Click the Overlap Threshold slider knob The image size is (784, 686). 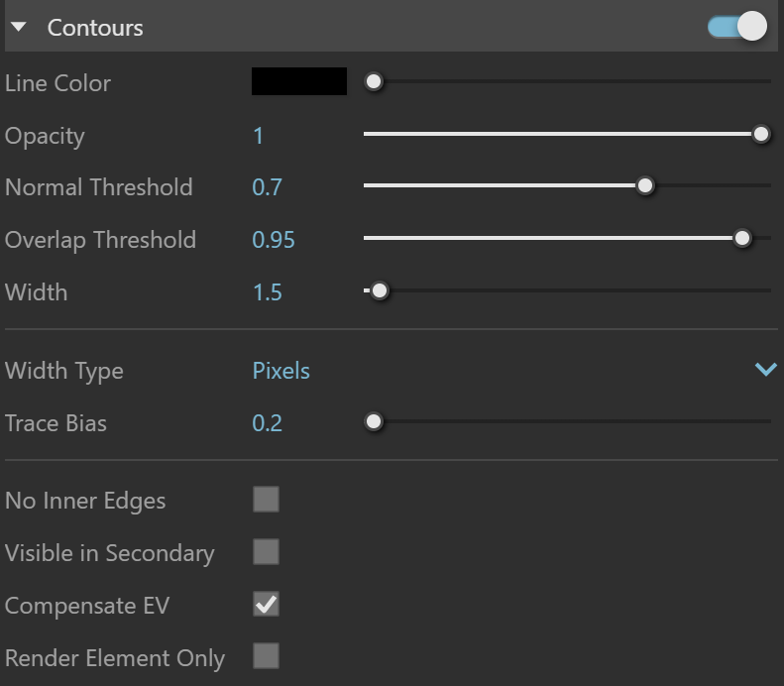742,238
